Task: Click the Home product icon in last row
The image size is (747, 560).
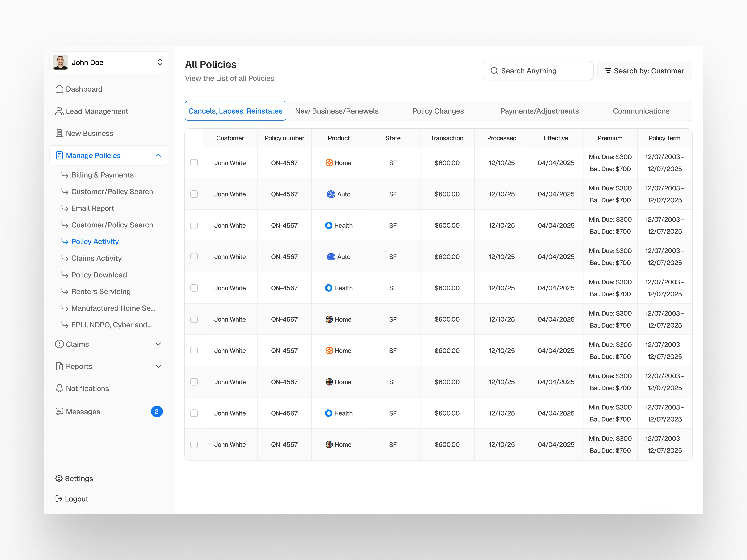Action: click(x=329, y=445)
